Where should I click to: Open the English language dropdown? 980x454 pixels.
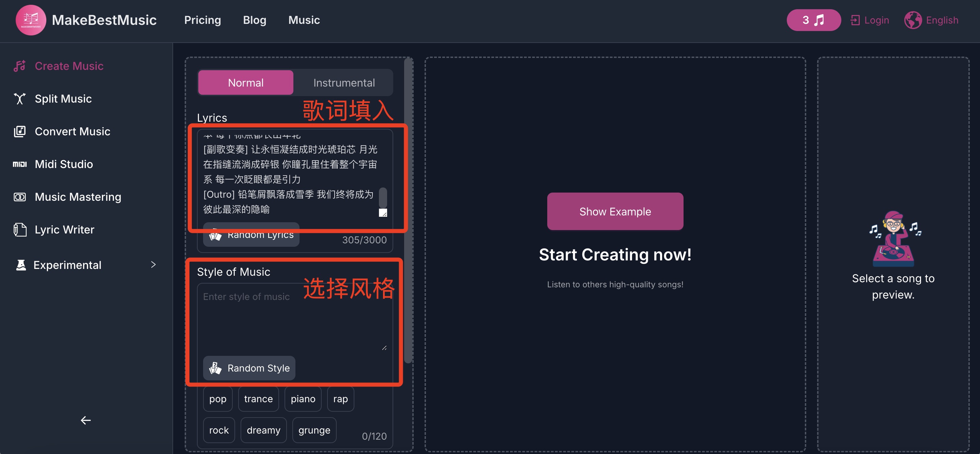pos(941,20)
